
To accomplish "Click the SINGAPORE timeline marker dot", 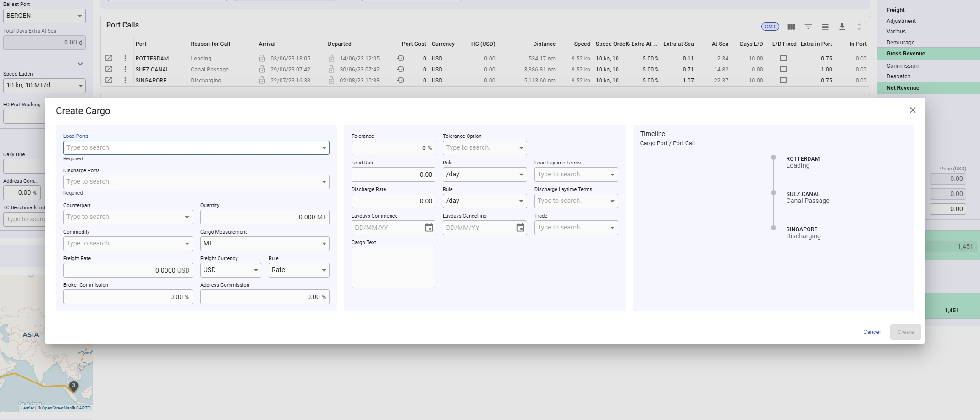I will 773,228.
